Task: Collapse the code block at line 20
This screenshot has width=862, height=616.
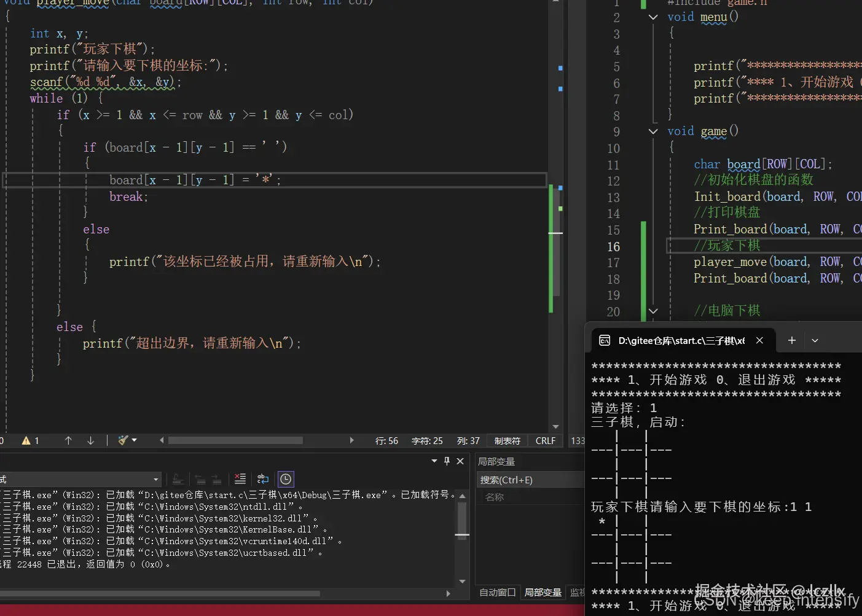Action: pos(653,311)
